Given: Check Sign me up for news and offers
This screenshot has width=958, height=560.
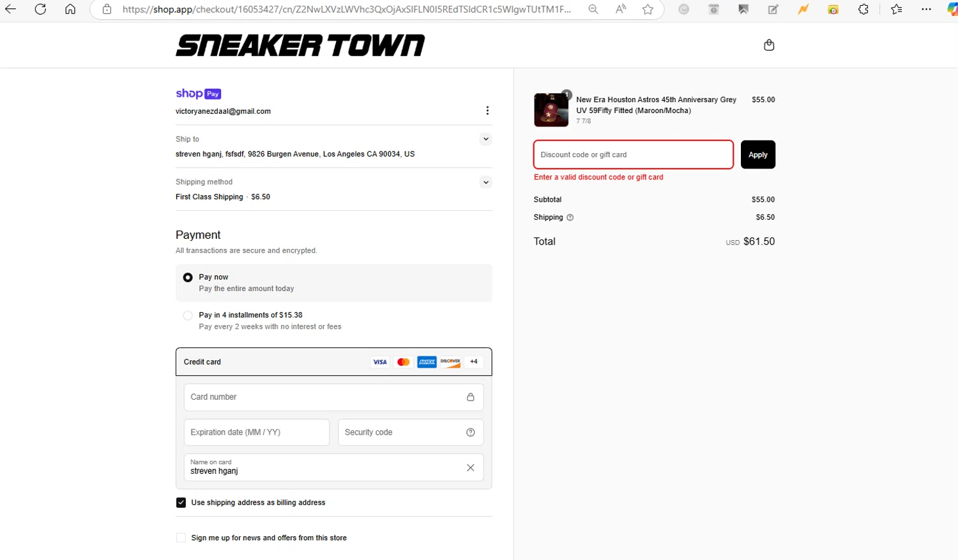Looking at the screenshot, I should [181, 538].
